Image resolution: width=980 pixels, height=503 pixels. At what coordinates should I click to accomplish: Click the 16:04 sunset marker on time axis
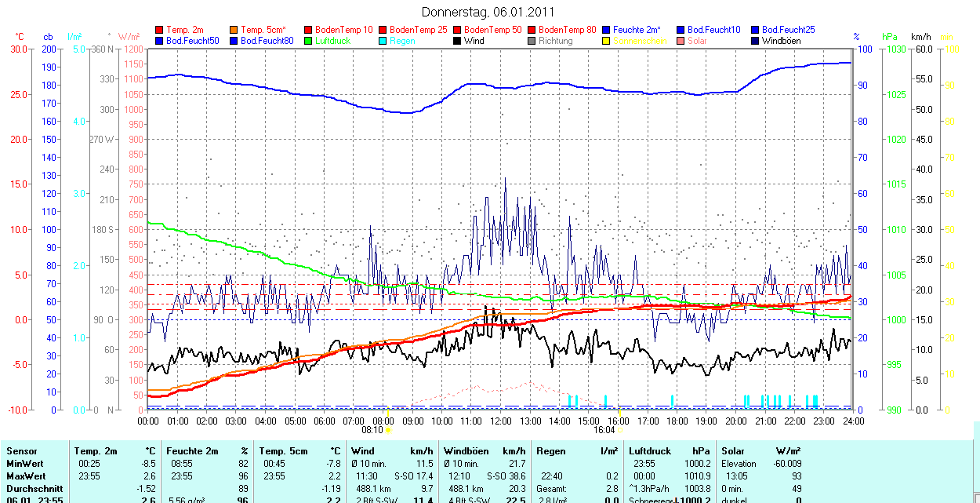[604, 430]
